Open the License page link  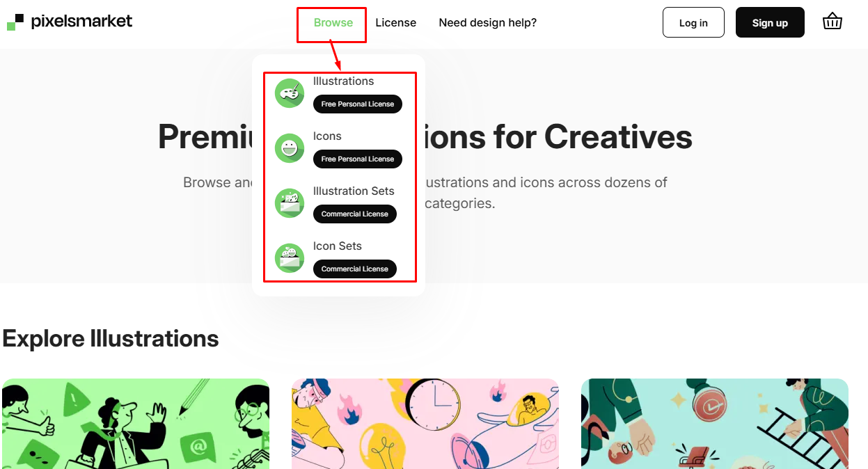395,23
